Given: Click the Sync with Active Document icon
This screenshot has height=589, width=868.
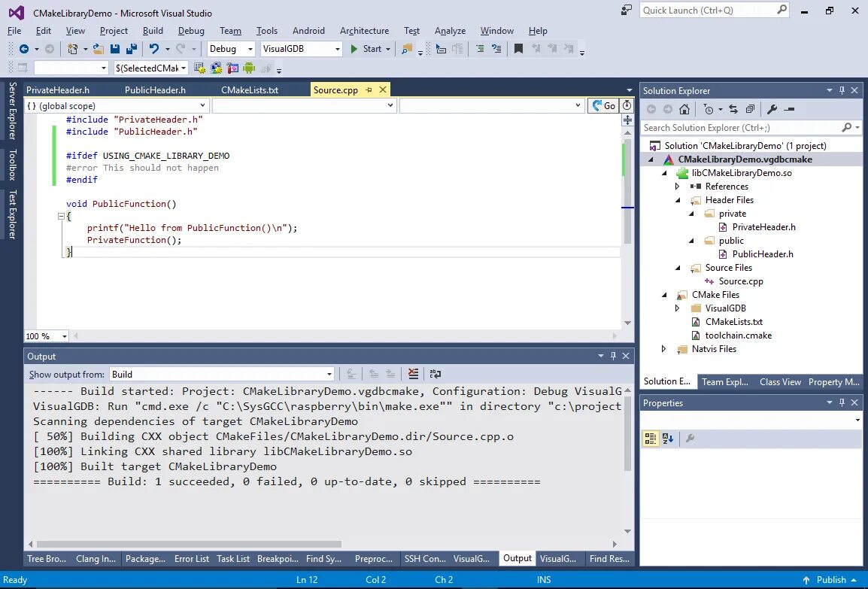Looking at the screenshot, I should pyautogui.click(x=733, y=109).
